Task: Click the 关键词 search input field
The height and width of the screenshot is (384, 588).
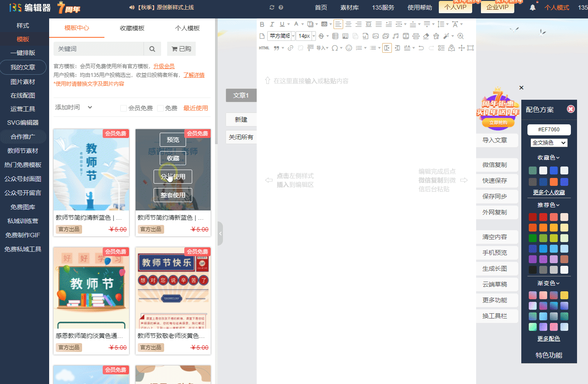Action: coord(99,49)
